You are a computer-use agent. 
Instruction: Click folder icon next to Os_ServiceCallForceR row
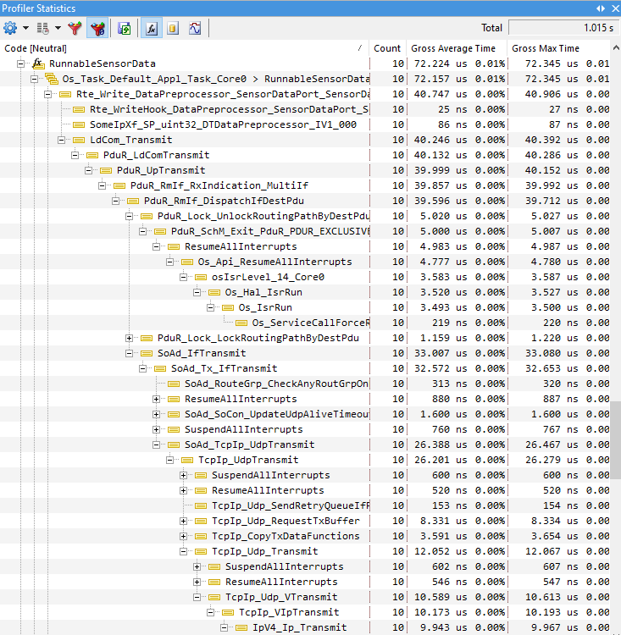(x=241, y=323)
